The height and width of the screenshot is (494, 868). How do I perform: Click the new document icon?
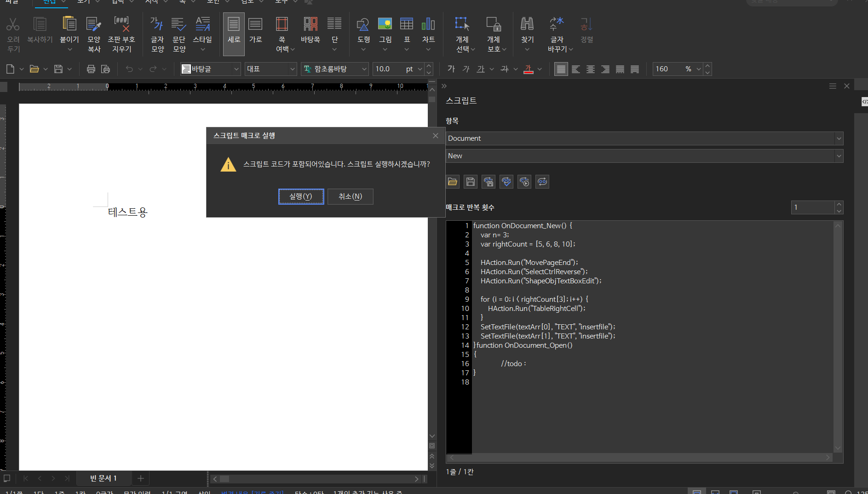click(10, 69)
